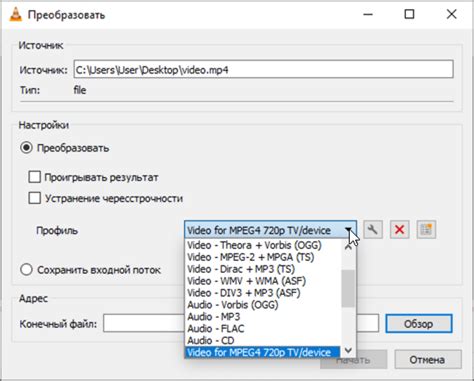
Task: Select Сохранить входной поток radio option
Action: tap(26, 269)
